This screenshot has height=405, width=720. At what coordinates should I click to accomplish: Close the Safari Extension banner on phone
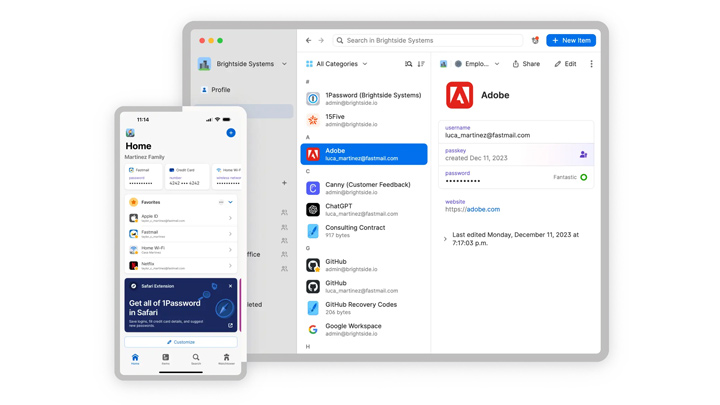click(231, 286)
